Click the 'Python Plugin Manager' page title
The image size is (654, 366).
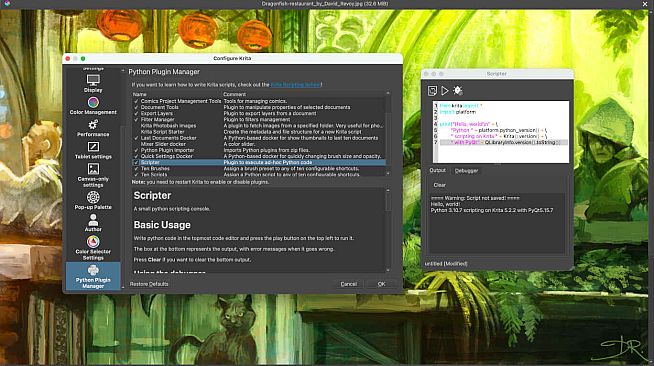164,72
